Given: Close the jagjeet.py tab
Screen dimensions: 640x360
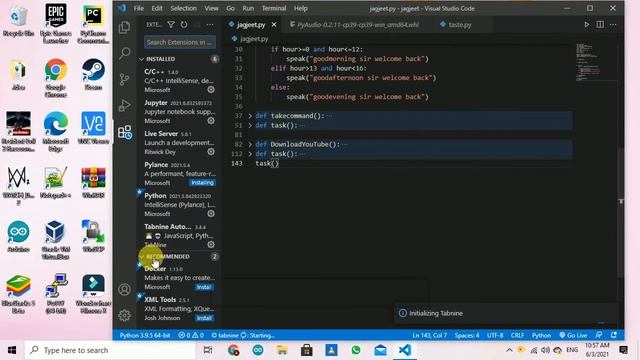Looking at the screenshot, I should pyautogui.click(x=274, y=25).
